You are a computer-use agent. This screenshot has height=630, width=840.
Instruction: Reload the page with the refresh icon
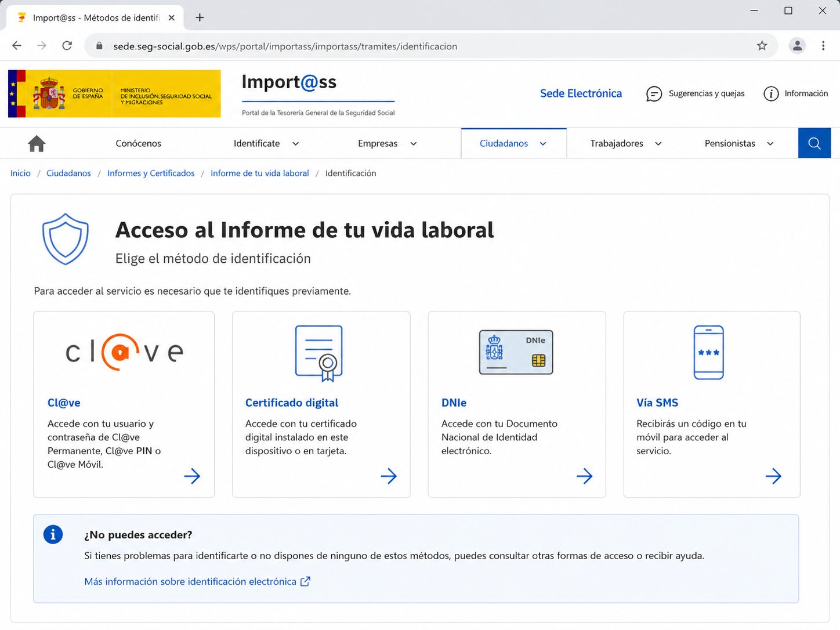[x=67, y=46]
